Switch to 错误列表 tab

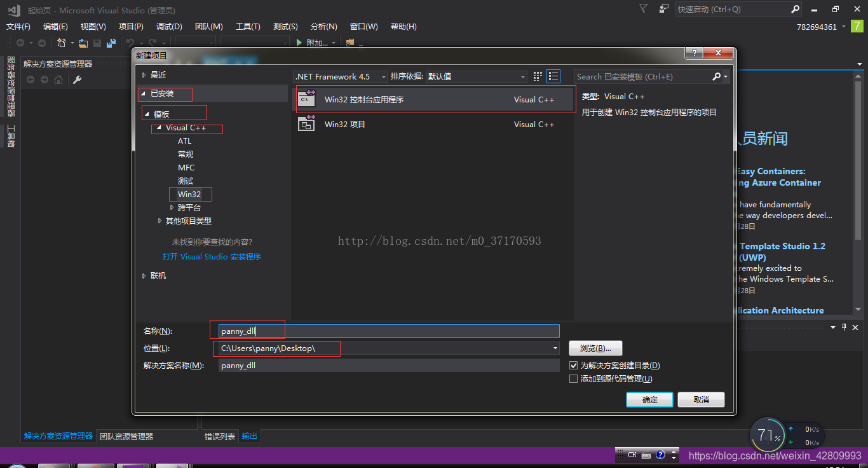[220, 436]
